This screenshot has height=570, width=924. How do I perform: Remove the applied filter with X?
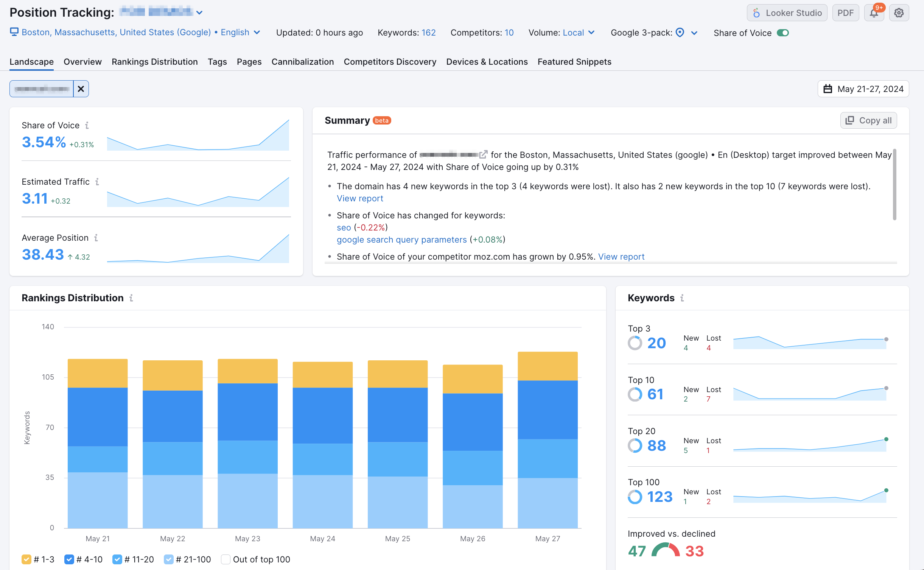81,89
